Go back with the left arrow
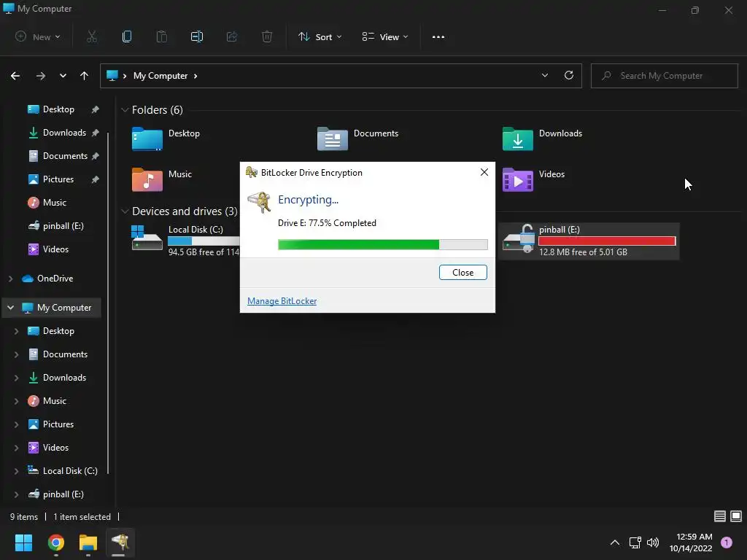This screenshot has height=560, width=747. (x=15, y=76)
